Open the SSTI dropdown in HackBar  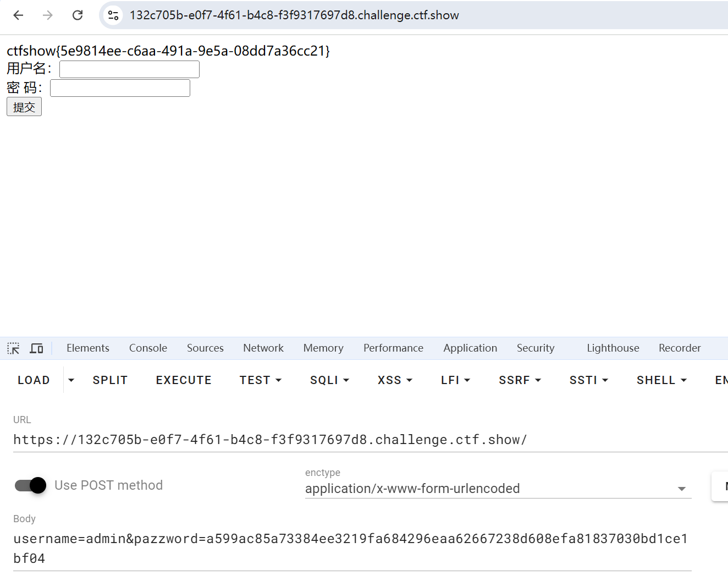tap(588, 380)
